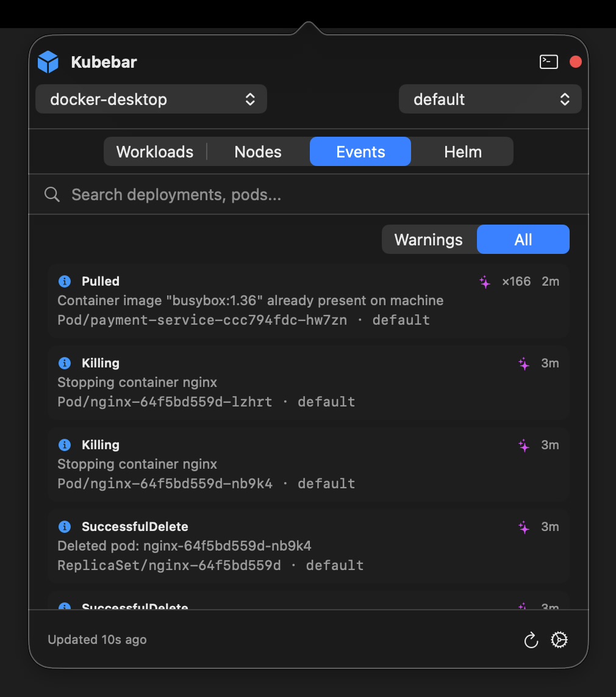The width and height of the screenshot is (616, 697).
Task: Focus the Search deployments, pods field
Action: (309, 194)
